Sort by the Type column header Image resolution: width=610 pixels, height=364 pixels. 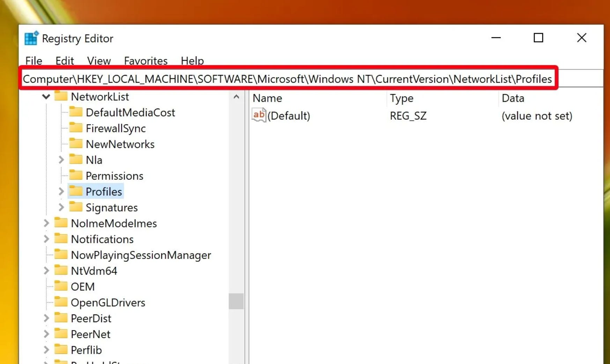(401, 98)
